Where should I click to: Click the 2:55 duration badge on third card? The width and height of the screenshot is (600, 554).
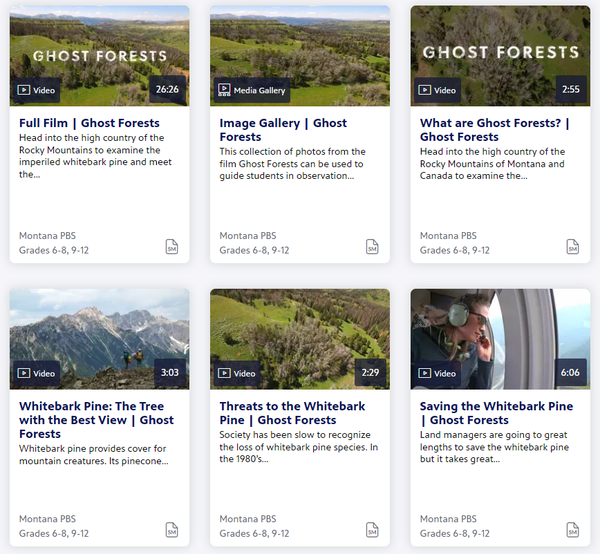(570, 90)
